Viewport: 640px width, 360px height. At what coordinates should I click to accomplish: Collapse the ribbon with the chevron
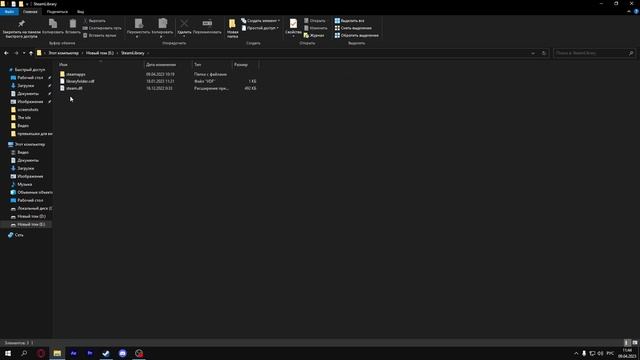[x=629, y=12]
